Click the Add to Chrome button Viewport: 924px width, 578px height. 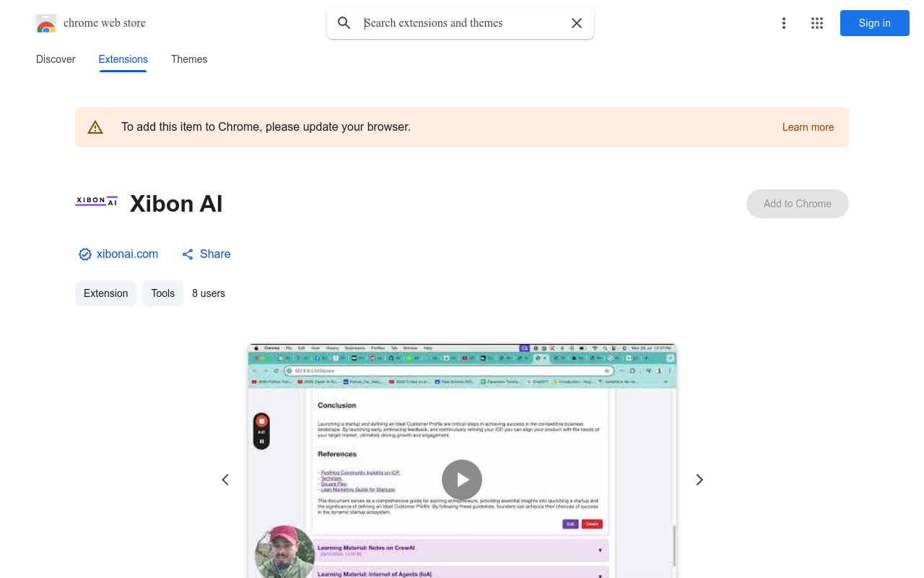point(798,204)
